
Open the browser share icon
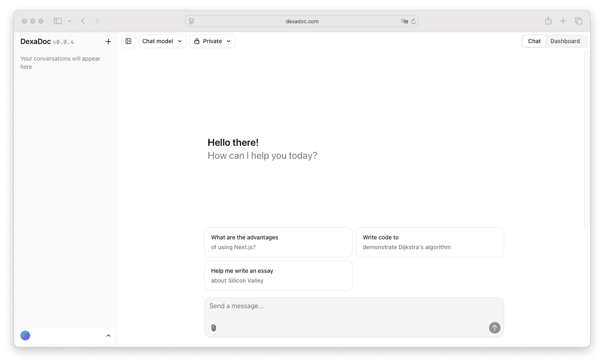[548, 21]
